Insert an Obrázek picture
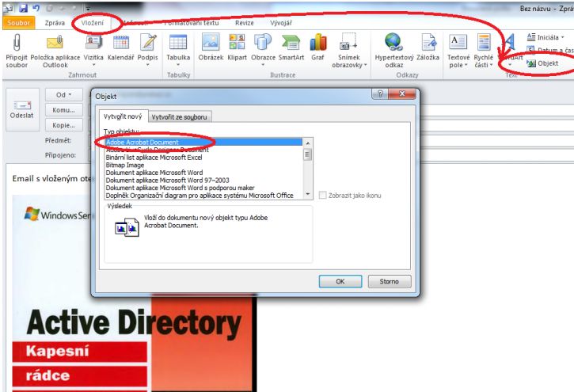 coord(211,48)
